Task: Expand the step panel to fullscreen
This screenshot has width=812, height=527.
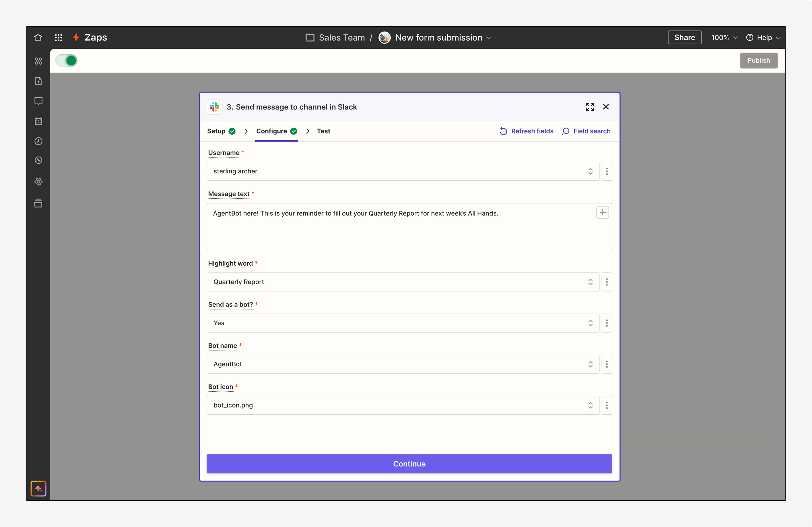Action: [590, 107]
